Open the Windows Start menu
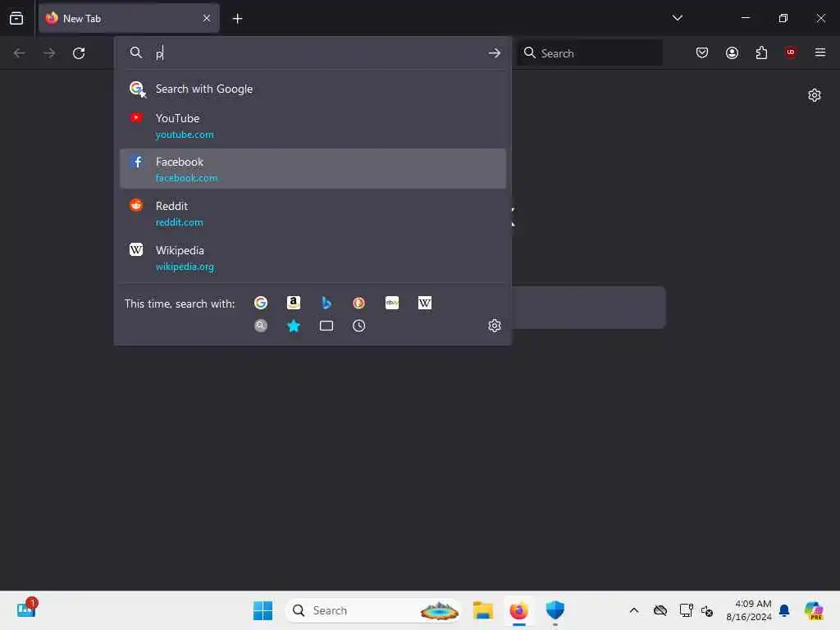 [262, 610]
